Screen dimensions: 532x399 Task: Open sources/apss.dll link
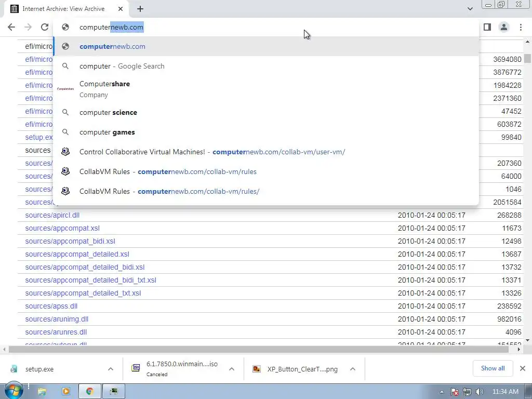[51, 306]
